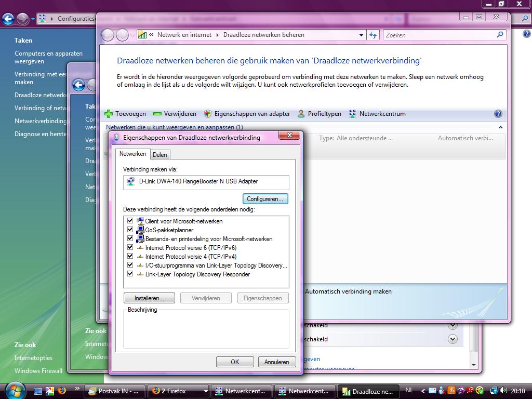Expand the first round chevron in the Netwerkcentrum window

point(453,325)
